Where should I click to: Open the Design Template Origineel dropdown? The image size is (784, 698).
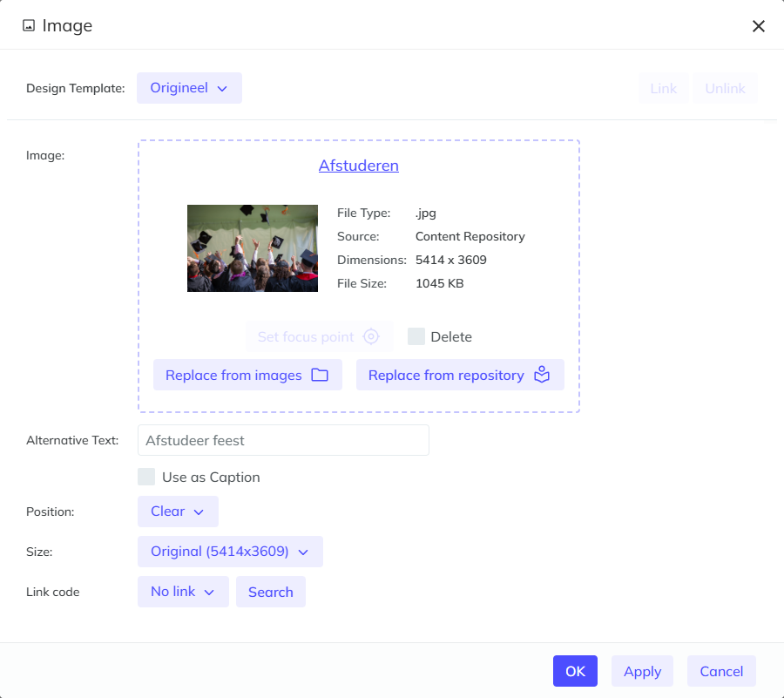189,88
